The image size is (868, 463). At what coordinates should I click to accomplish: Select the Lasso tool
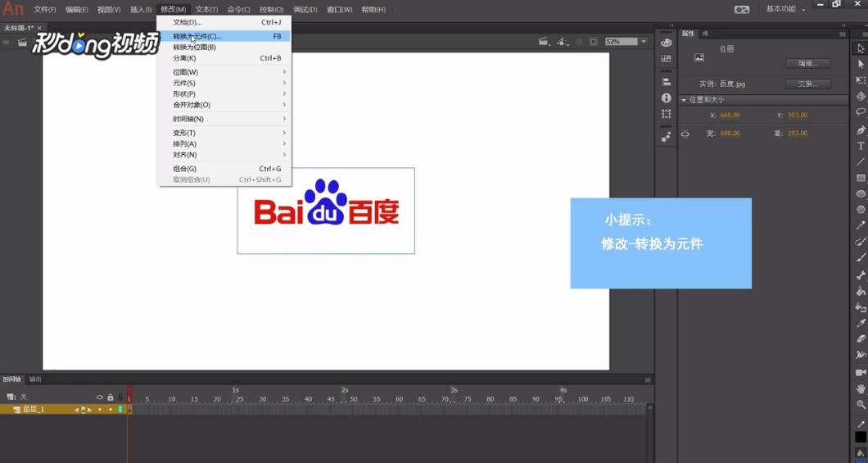861,112
